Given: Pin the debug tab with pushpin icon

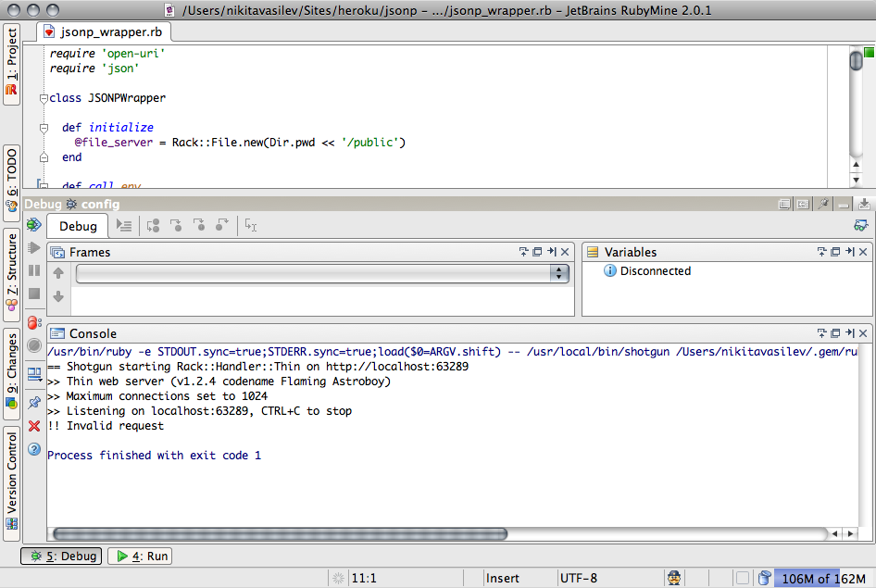Looking at the screenshot, I should click(34, 402).
